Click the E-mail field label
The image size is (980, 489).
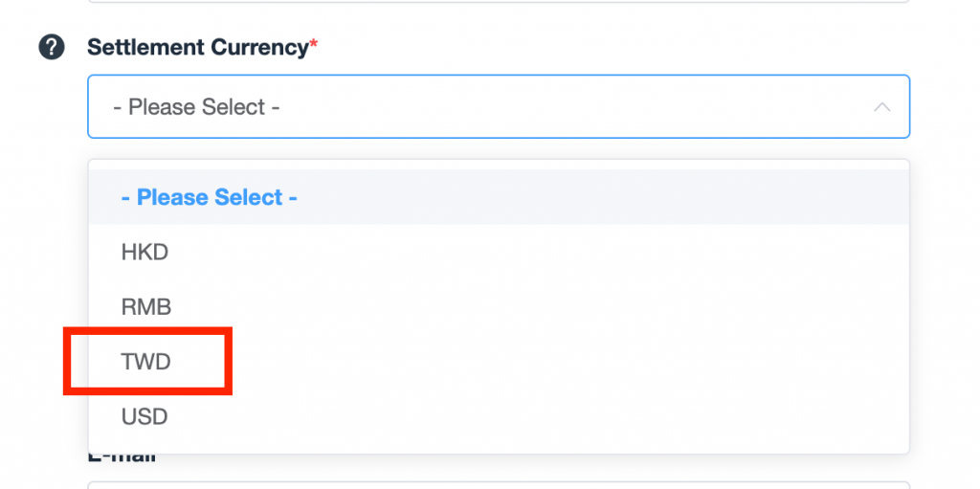click(122, 458)
